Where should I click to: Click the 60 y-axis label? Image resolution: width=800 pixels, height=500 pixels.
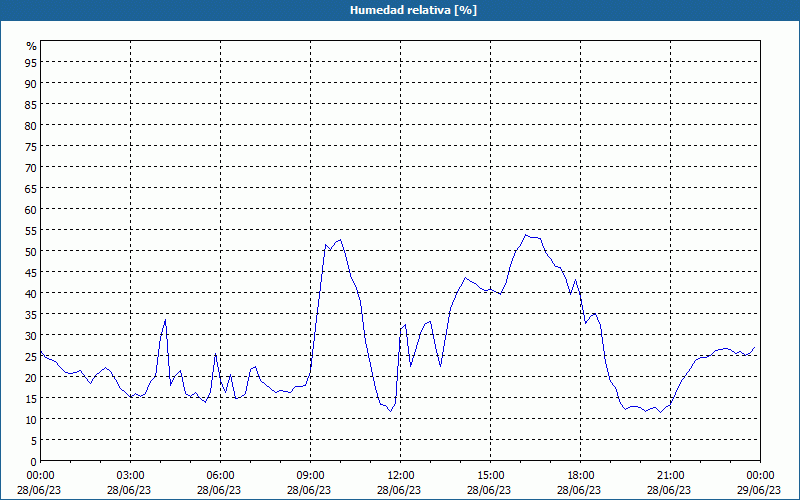coord(31,209)
